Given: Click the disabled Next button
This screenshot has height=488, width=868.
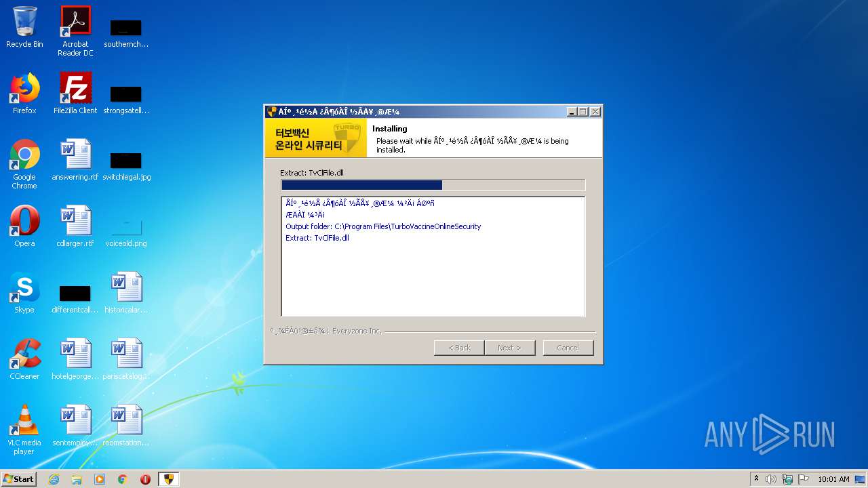Looking at the screenshot, I should (509, 348).
